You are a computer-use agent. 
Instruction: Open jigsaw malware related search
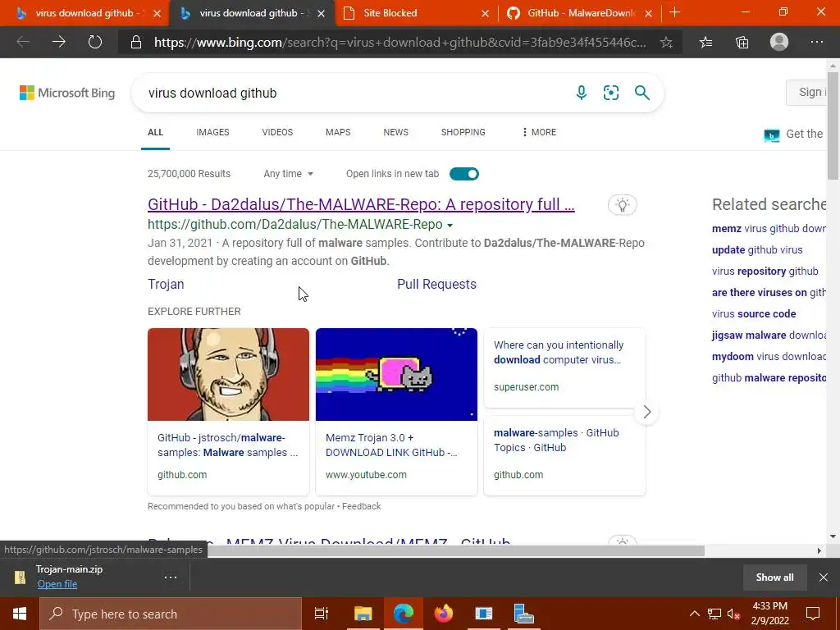[768, 336]
